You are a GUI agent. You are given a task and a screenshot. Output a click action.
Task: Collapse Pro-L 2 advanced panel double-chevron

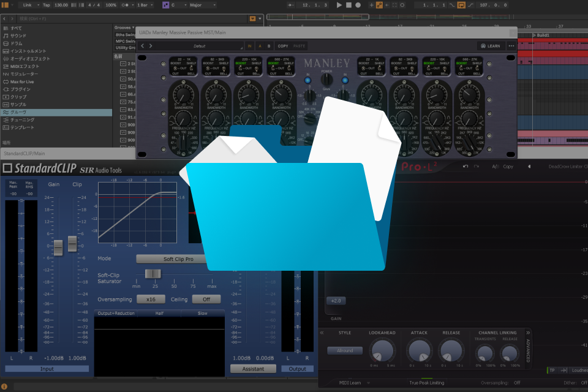pyautogui.click(x=528, y=333)
